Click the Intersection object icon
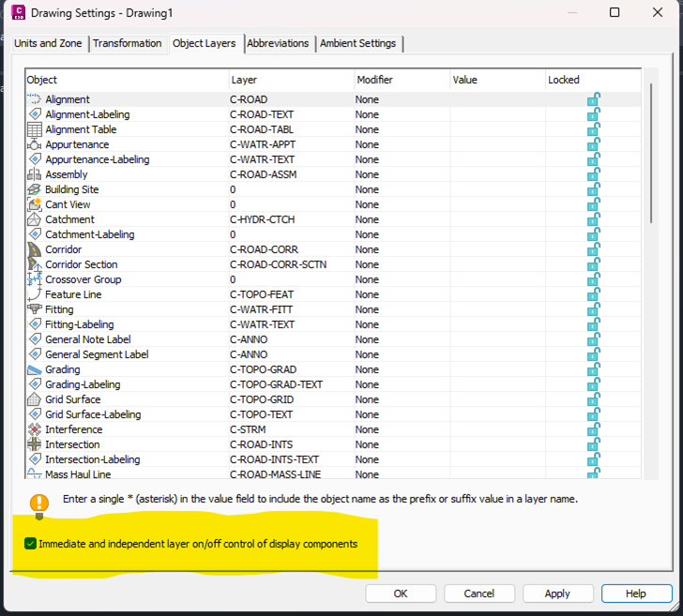This screenshot has height=616, width=683. 34,444
